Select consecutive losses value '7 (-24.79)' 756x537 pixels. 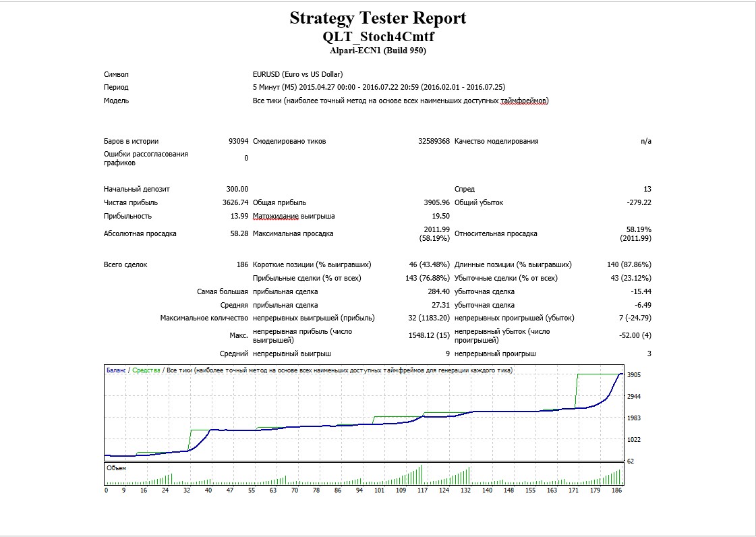[x=635, y=318]
